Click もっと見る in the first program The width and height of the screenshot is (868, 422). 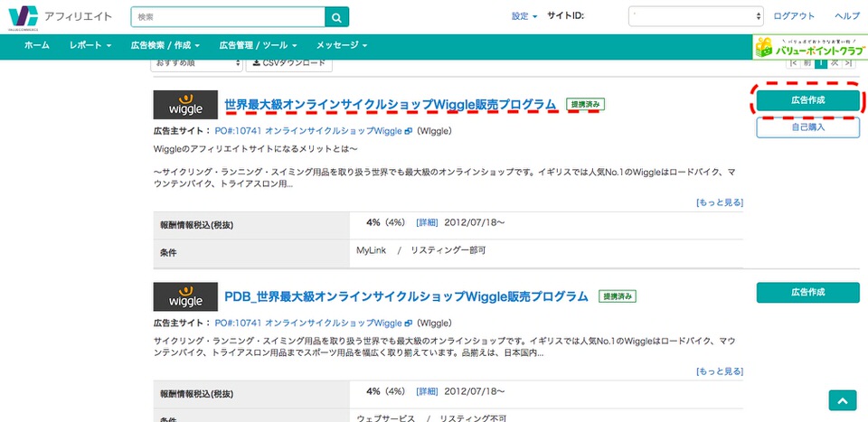click(x=720, y=202)
